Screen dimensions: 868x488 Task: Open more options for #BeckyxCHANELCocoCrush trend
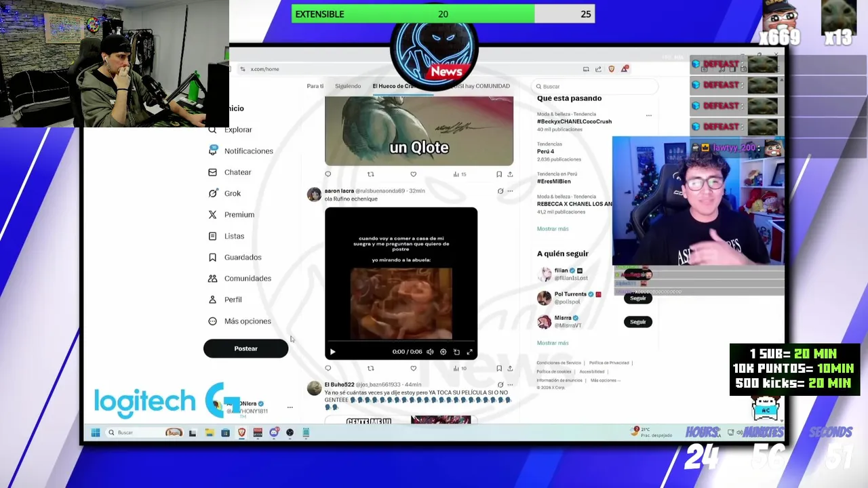click(x=649, y=115)
